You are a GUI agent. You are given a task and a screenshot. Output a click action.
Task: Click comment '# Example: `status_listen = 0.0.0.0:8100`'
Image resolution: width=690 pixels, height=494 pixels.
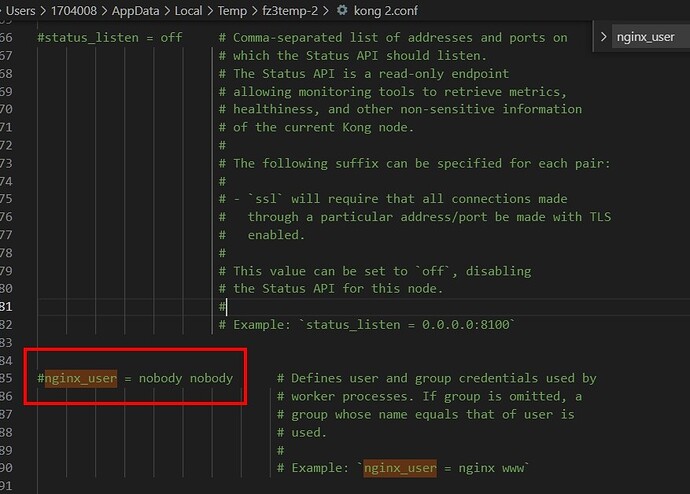(367, 325)
